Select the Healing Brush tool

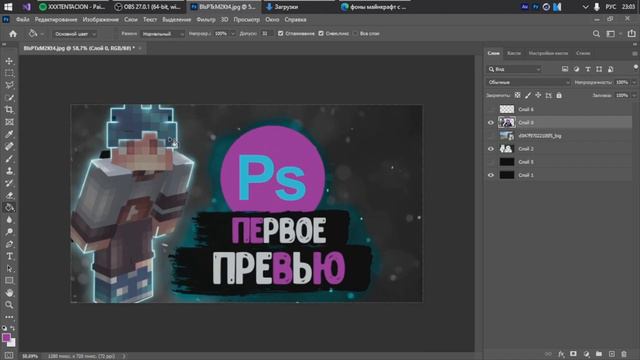[9, 147]
